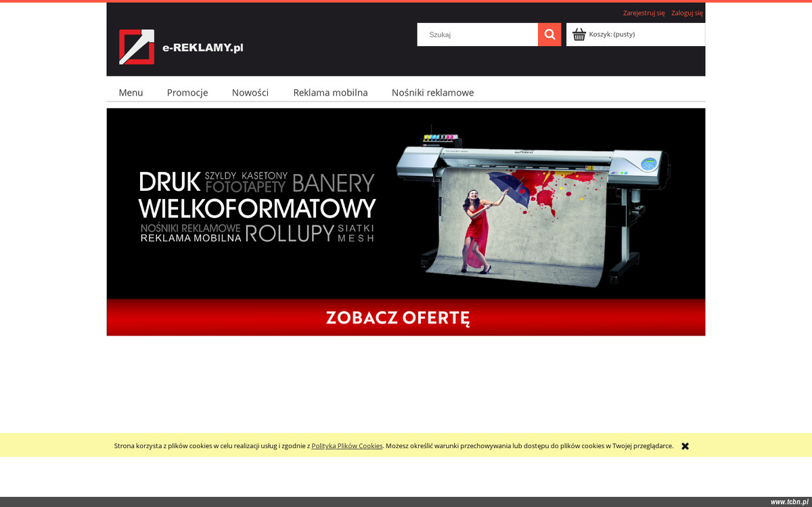Open Reklama mobilna category
812x507 pixels.
pos(330,93)
